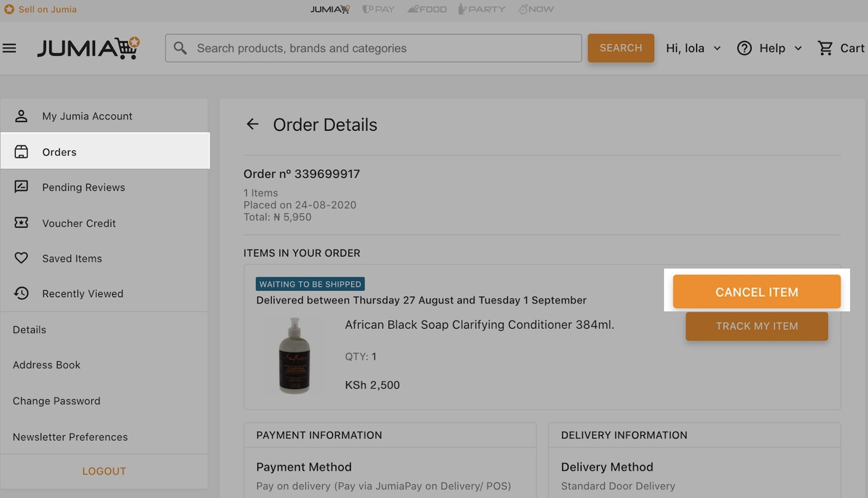Image resolution: width=868 pixels, height=498 pixels.
Task: Go back using the Order Details arrow
Action: point(252,124)
